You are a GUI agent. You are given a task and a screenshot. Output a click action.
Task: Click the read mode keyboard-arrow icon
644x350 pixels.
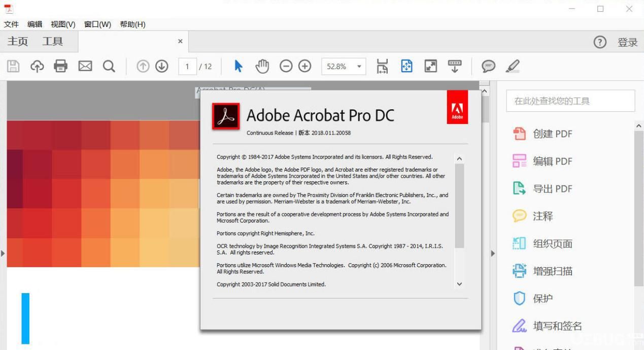455,66
